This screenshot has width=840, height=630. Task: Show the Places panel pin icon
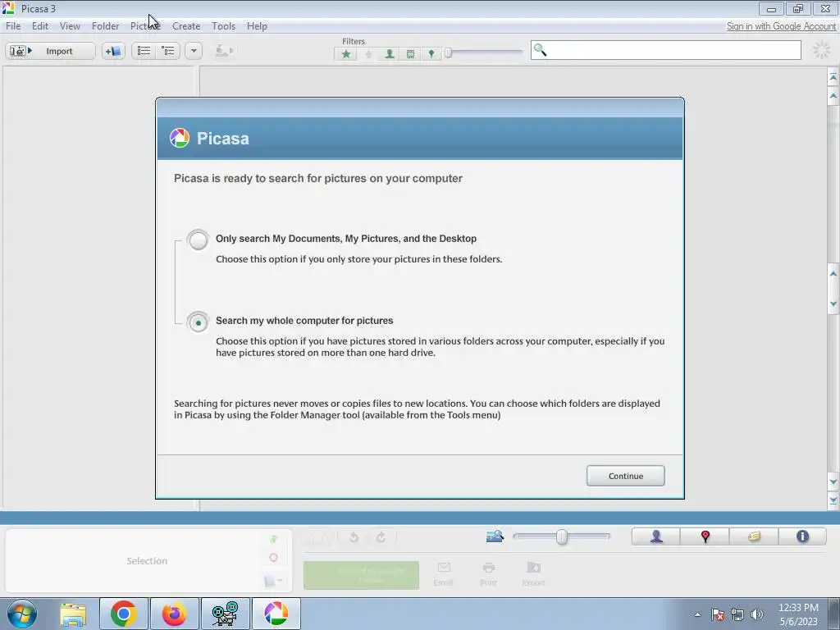705,536
